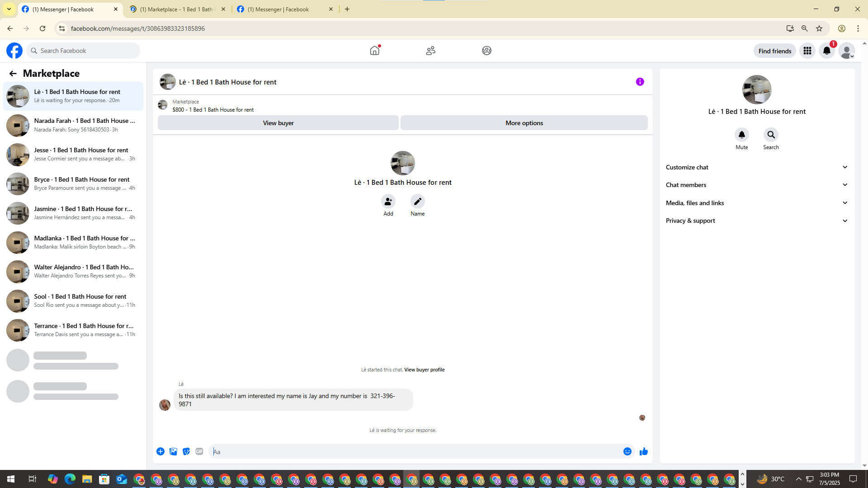Open the emoji picker
Screen dimensions: 868x488
[x=627, y=451]
